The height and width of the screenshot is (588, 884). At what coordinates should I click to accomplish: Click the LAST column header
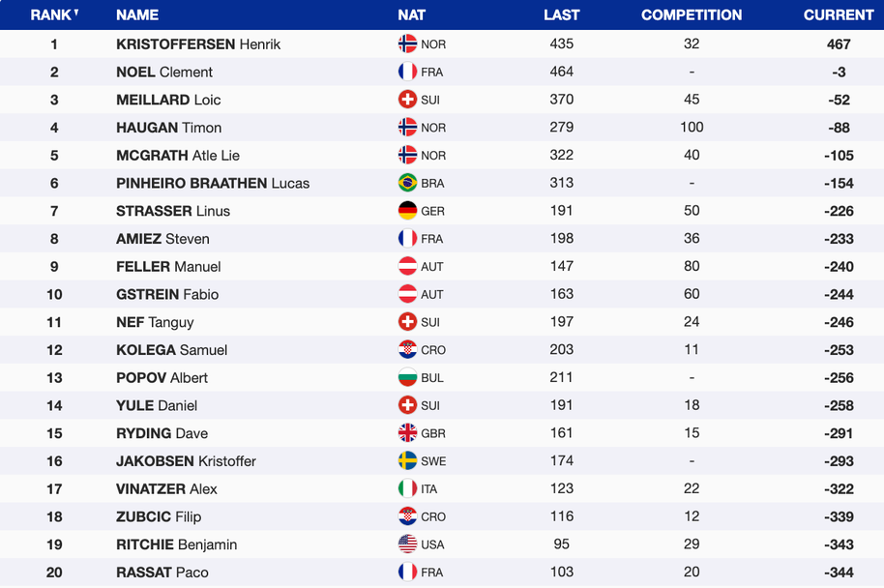562,15
